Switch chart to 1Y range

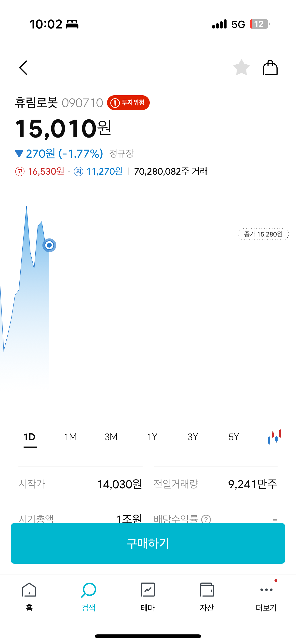(152, 437)
